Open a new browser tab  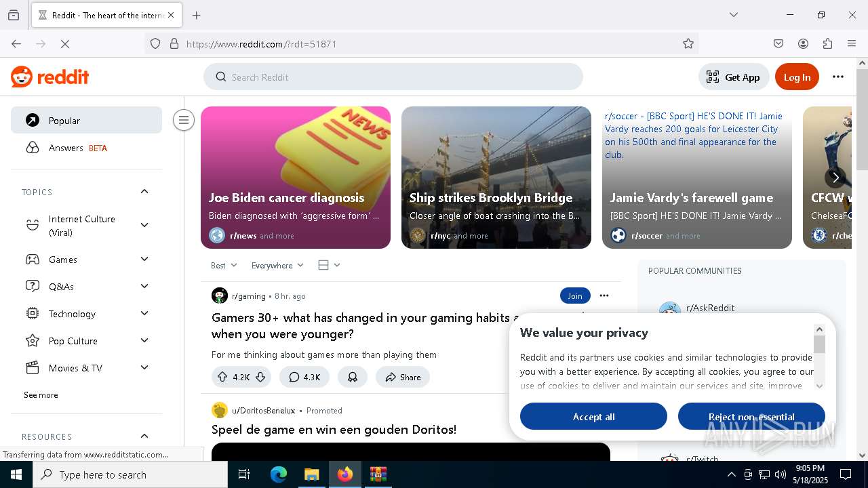(x=197, y=15)
